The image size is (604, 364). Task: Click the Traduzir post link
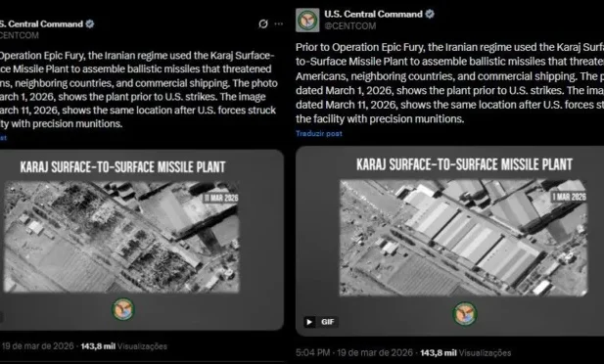click(319, 133)
